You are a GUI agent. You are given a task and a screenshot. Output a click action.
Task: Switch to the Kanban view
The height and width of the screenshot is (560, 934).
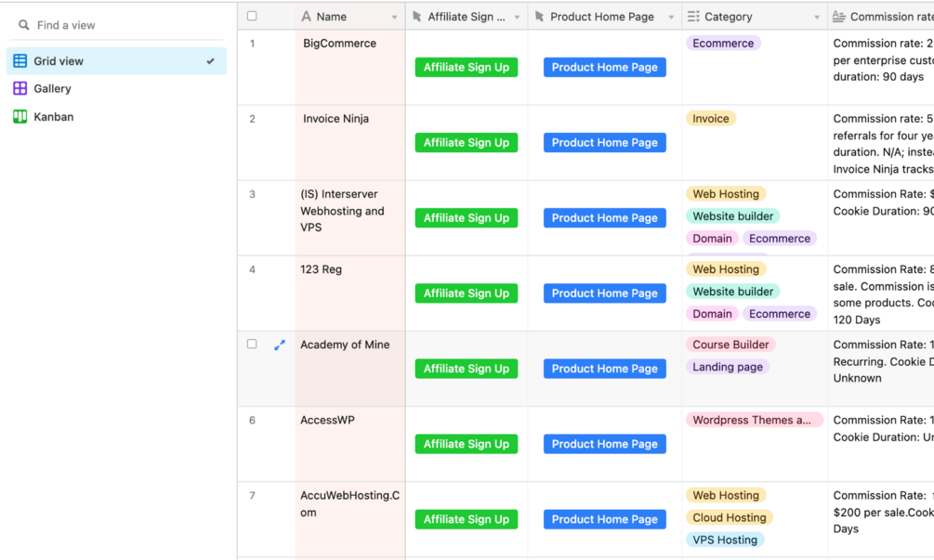[117, 117]
